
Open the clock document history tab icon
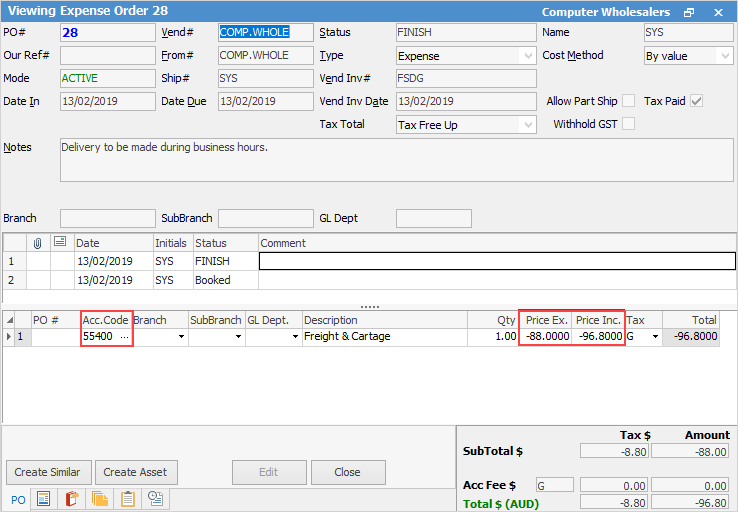click(x=155, y=499)
